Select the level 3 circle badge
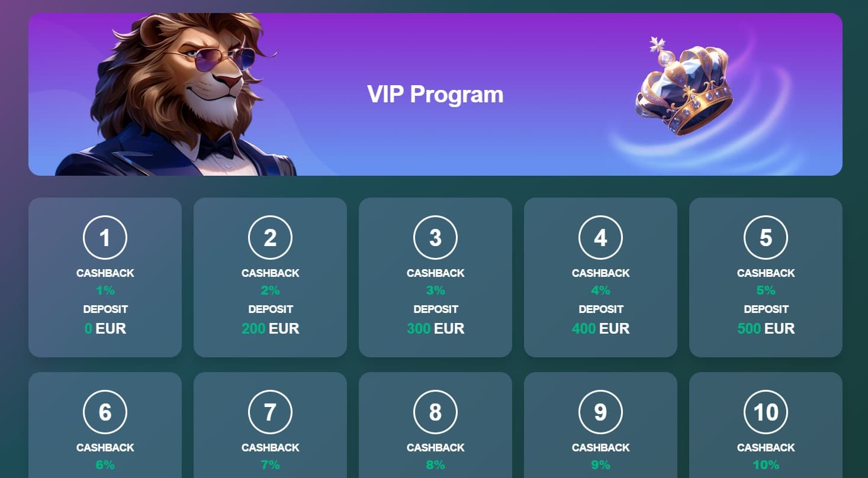868x478 pixels. [x=435, y=238]
